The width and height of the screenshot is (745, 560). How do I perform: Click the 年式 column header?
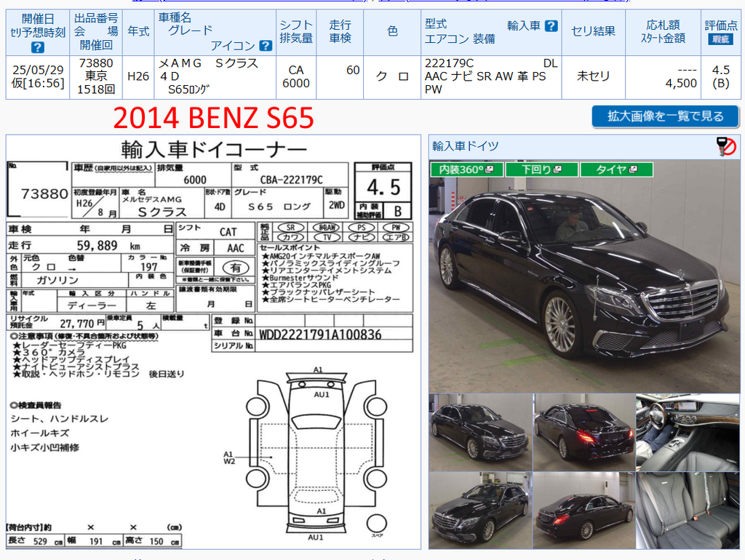138,31
